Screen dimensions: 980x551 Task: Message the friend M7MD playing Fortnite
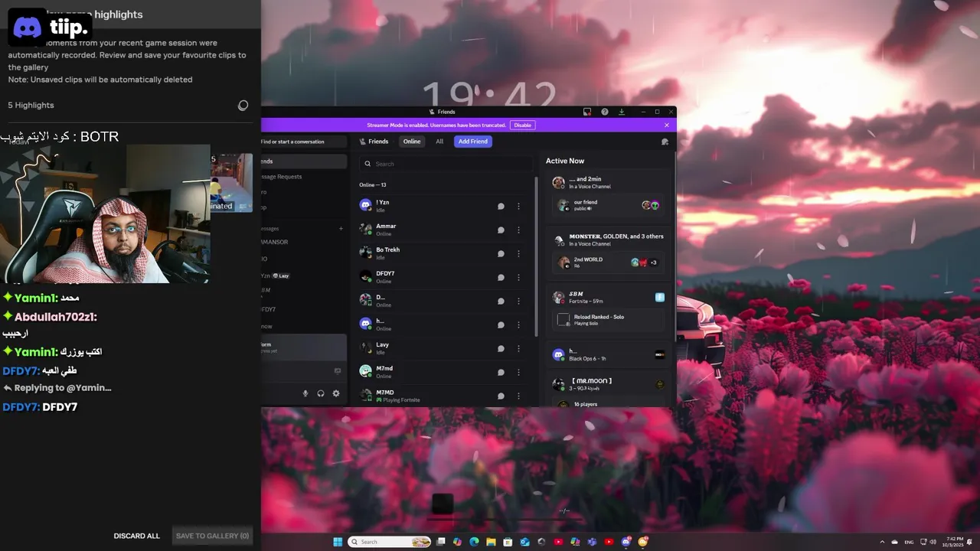tap(501, 396)
